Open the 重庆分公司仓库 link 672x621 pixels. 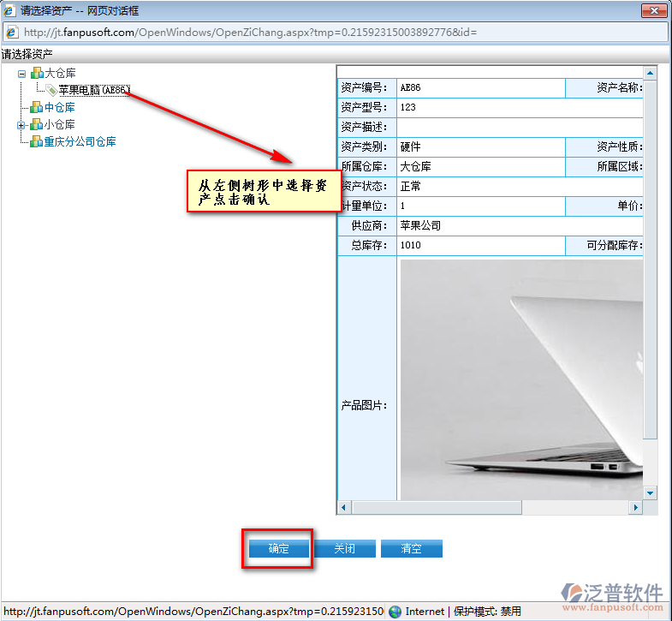80,141
